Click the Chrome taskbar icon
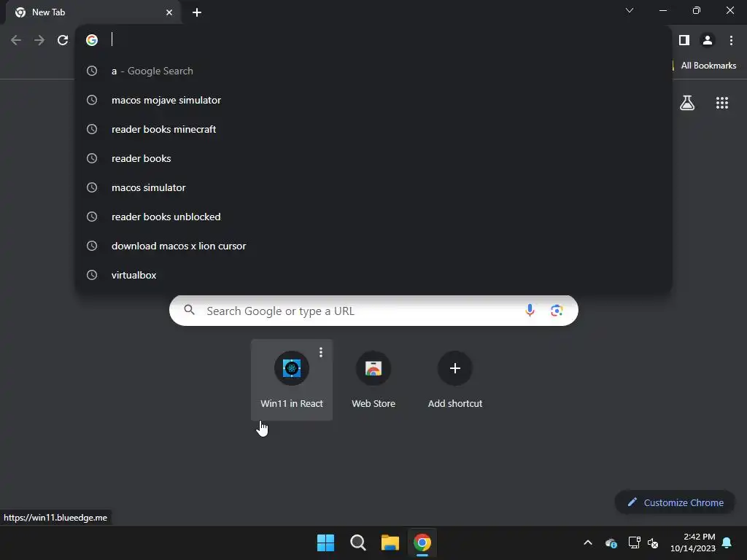The width and height of the screenshot is (747, 560). click(x=422, y=542)
